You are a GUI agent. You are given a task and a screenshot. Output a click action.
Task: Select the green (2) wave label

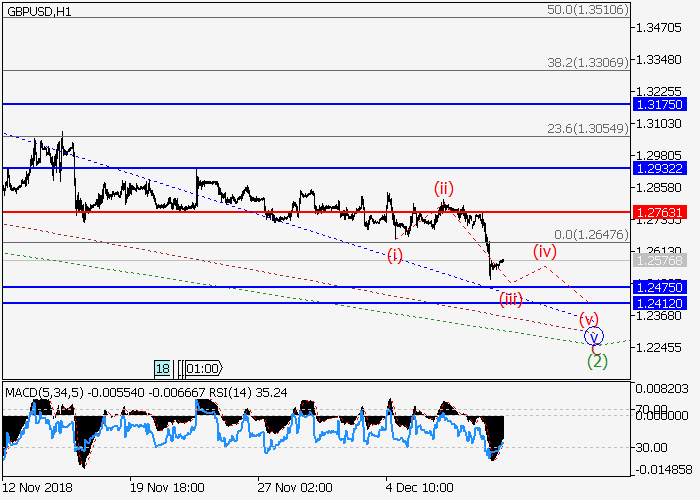click(597, 361)
